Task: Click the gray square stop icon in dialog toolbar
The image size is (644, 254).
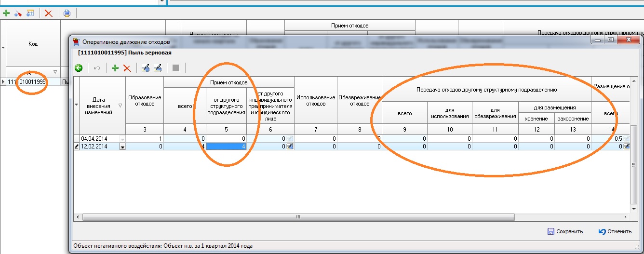Action: 176,68
